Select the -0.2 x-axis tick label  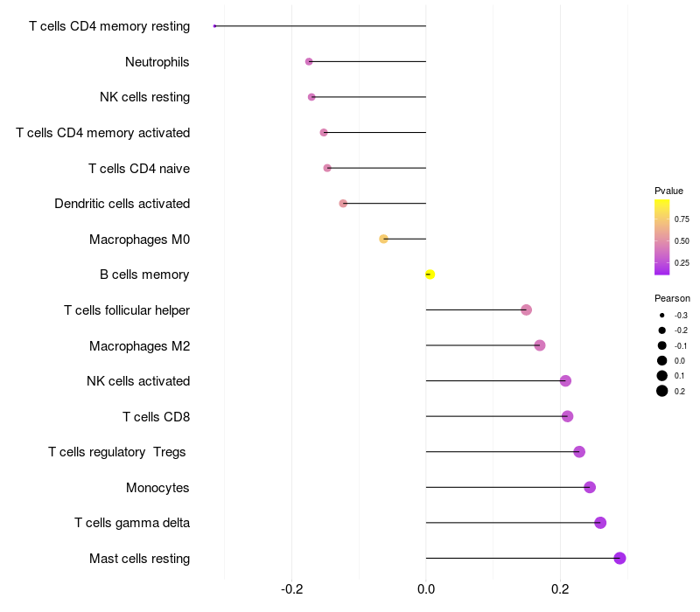pos(292,589)
